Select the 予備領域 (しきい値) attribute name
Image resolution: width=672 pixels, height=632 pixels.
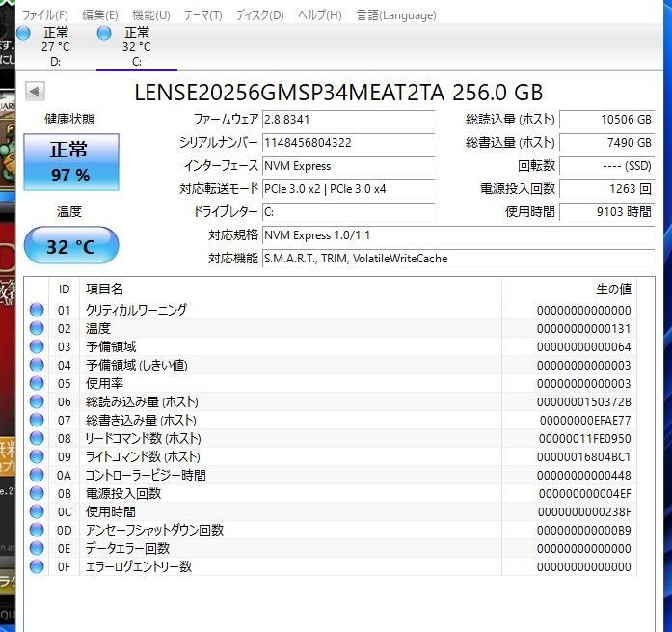[x=137, y=365]
